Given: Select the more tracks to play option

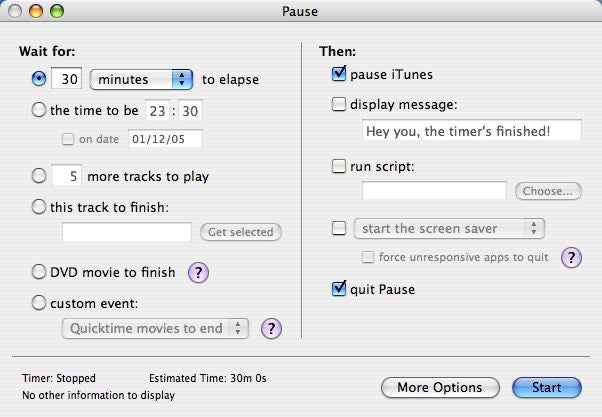Looking at the screenshot, I should coord(39,176).
